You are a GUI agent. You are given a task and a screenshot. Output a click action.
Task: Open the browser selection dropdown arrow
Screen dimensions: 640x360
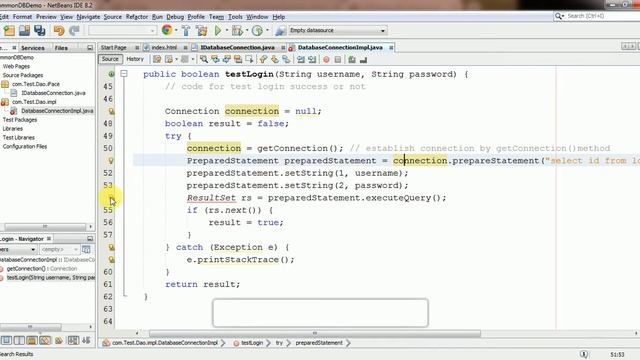[176, 31]
